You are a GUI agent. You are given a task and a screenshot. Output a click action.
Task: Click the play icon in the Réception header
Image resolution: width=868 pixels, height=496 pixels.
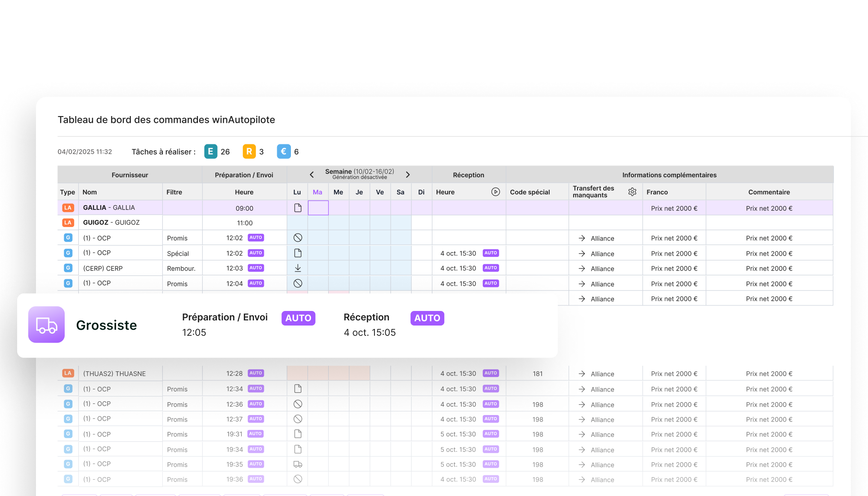click(495, 192)
